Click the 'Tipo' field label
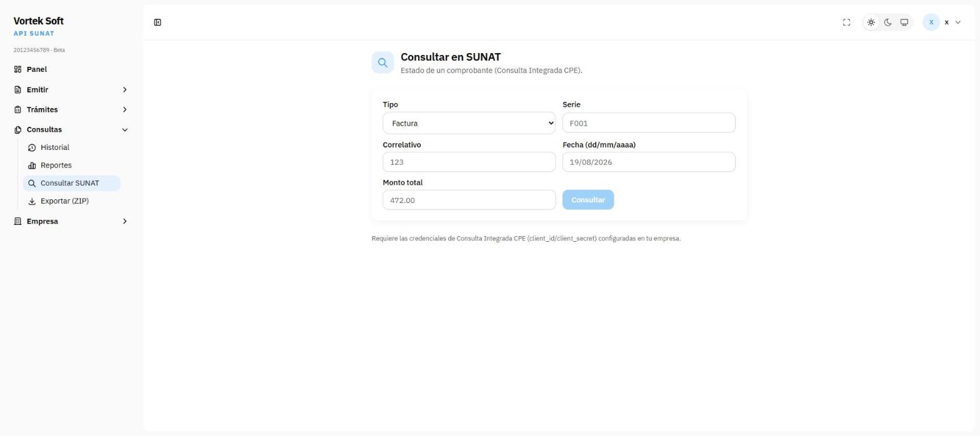Image resolution: width=980 pixels, height=436 pixels. click(x=390, y=105)
